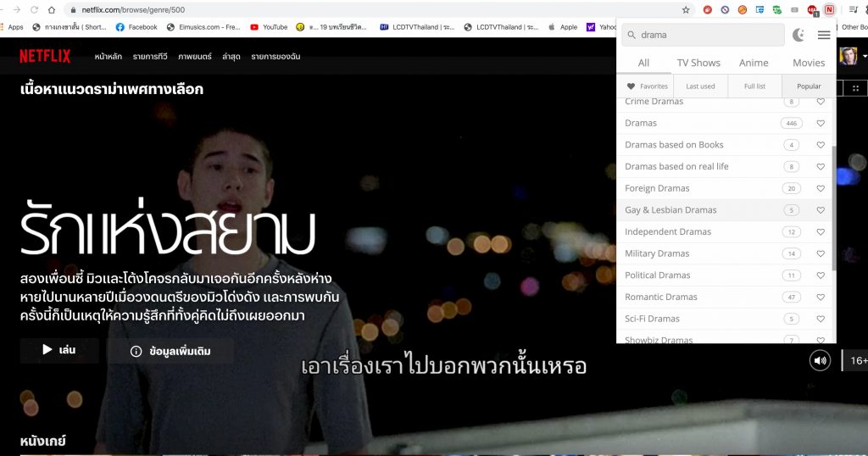The height and width of the screenshot is (456, 868).
Task: Click the Netflix logo
Action: pos(45,56)
